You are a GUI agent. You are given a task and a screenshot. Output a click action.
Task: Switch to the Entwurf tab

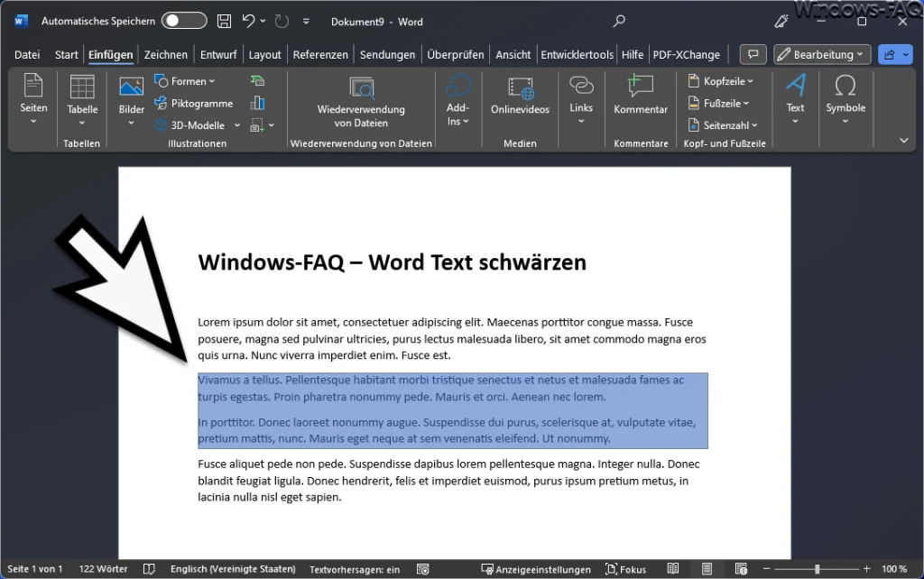pos(218,54)
